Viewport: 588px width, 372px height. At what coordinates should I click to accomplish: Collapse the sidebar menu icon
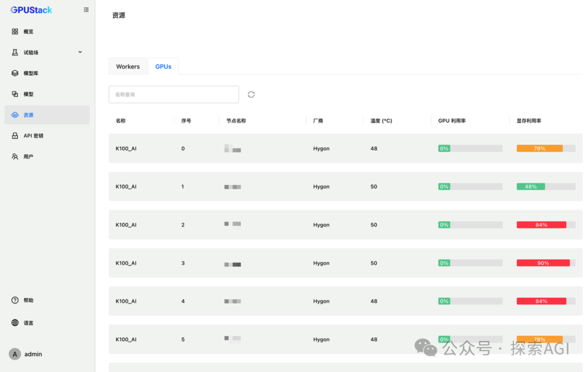click(86, 10)
